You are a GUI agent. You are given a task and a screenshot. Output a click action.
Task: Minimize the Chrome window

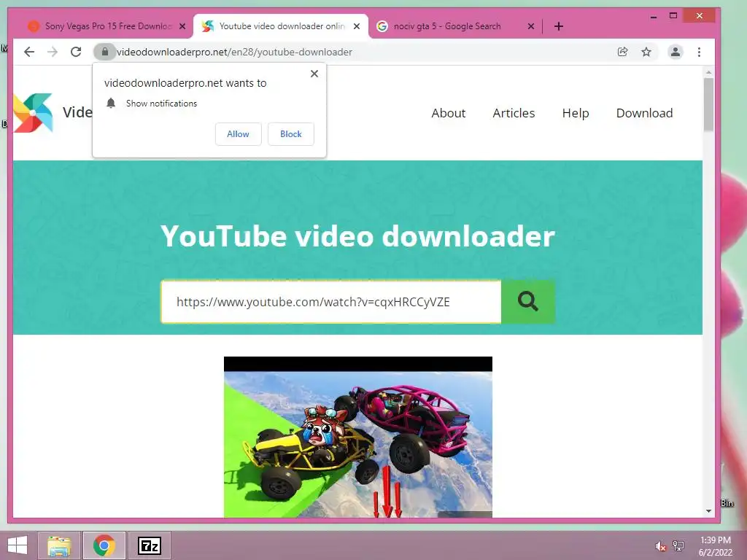(654, 16)
